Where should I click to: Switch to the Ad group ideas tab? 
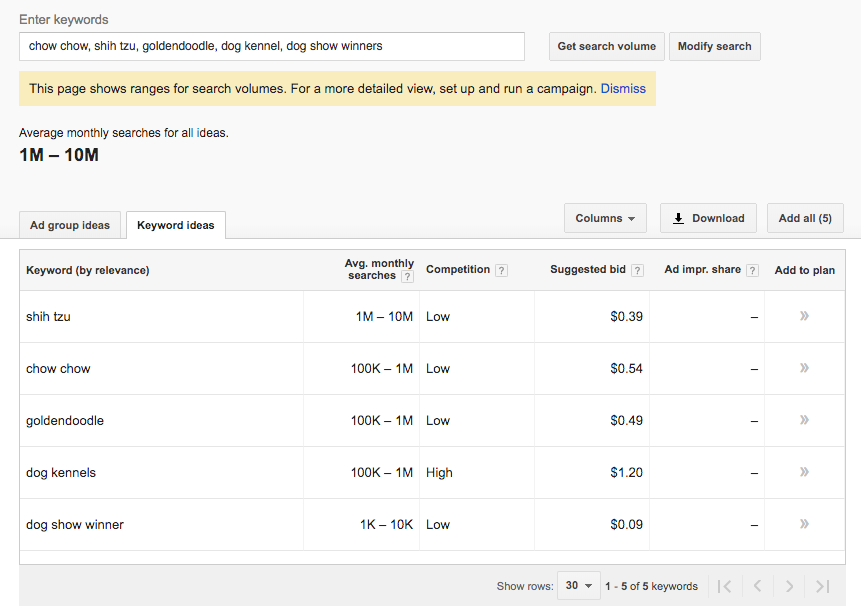tap(69, 225)
